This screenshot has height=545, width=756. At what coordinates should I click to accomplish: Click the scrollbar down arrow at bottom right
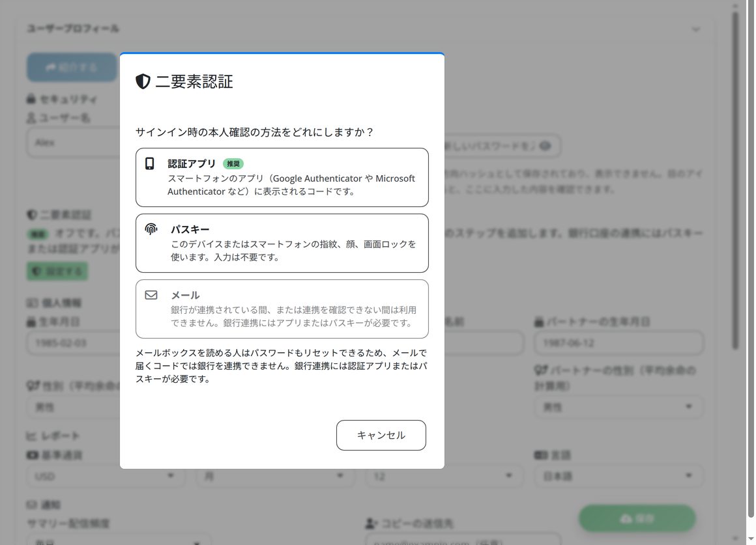coord(750,538)
